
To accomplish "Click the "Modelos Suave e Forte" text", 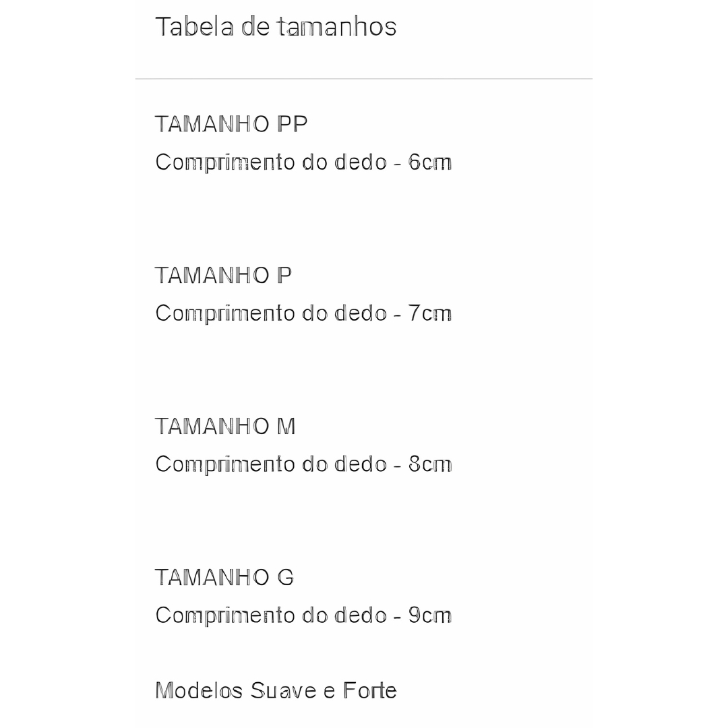I will tap(276, 690).
